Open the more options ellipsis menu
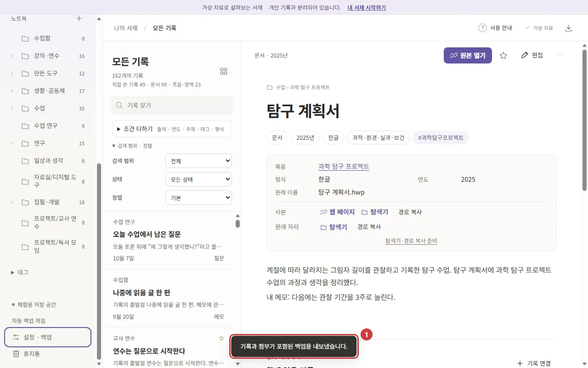This screenshot has width=588, height=368. (x=560, y=56)
